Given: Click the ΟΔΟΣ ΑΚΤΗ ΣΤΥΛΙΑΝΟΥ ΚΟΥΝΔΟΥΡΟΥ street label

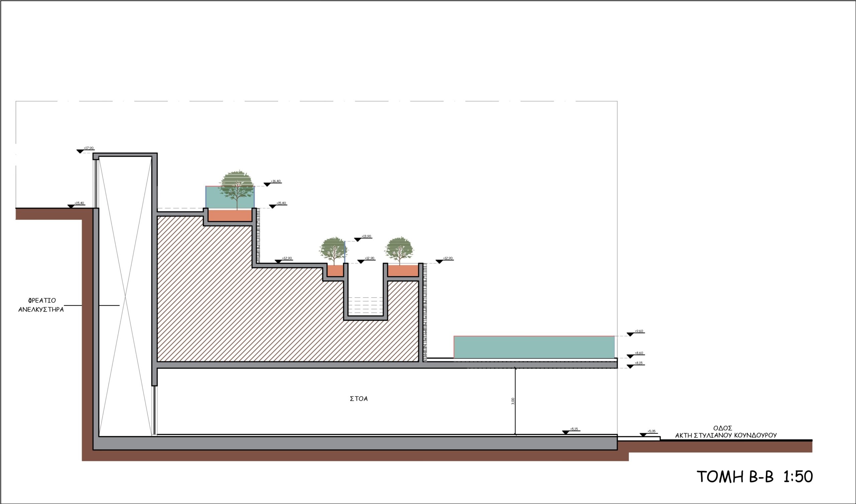Looking at the screenshot, I should (x=726, y=432).
